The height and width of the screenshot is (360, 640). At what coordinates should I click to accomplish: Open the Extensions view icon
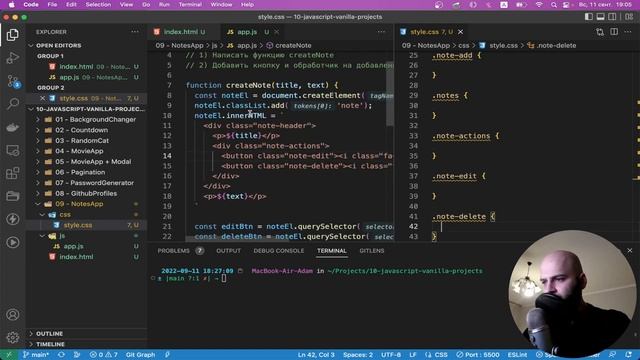[13, 173]
